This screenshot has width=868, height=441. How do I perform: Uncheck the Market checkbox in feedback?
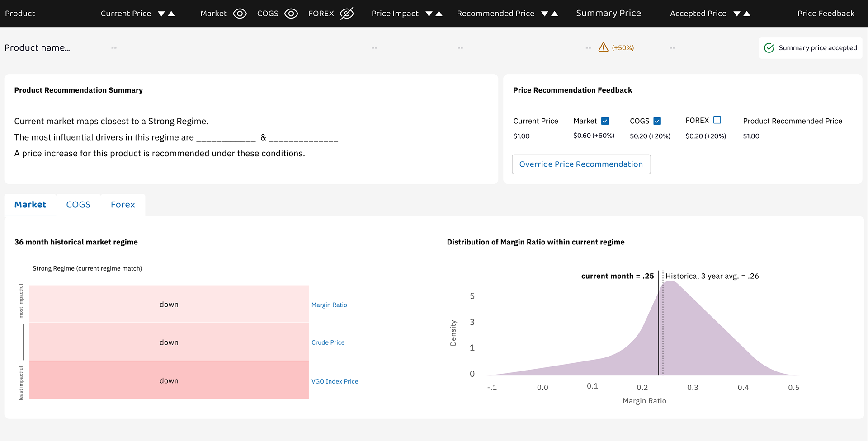[605, 121]
